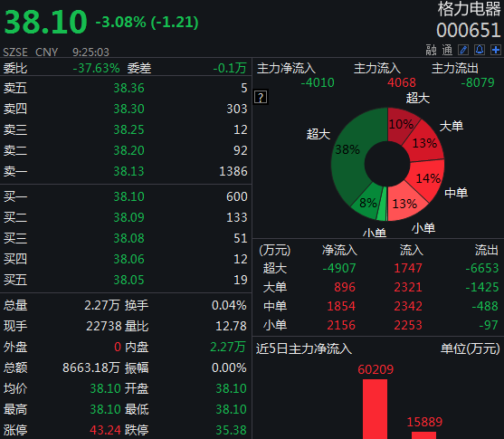504x439 pixels.
Task: Click the 净流入 column header
Action: tap(339, 250)
